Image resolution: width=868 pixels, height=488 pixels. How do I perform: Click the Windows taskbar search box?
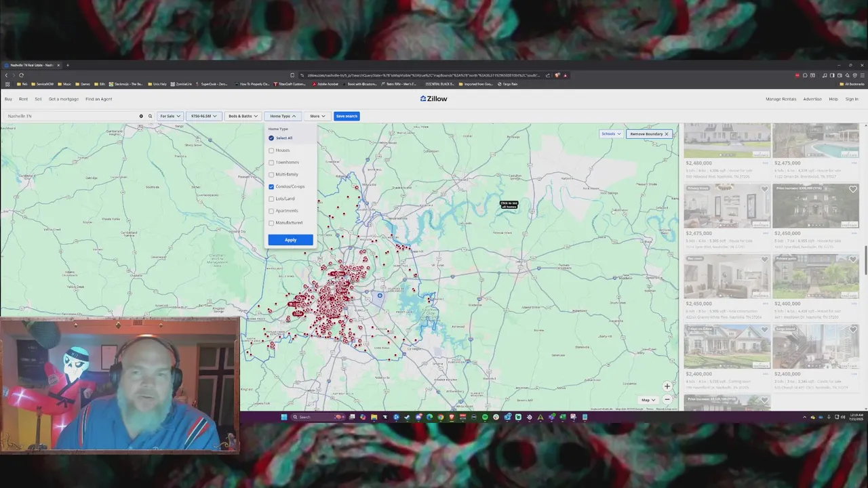point(317,417)
